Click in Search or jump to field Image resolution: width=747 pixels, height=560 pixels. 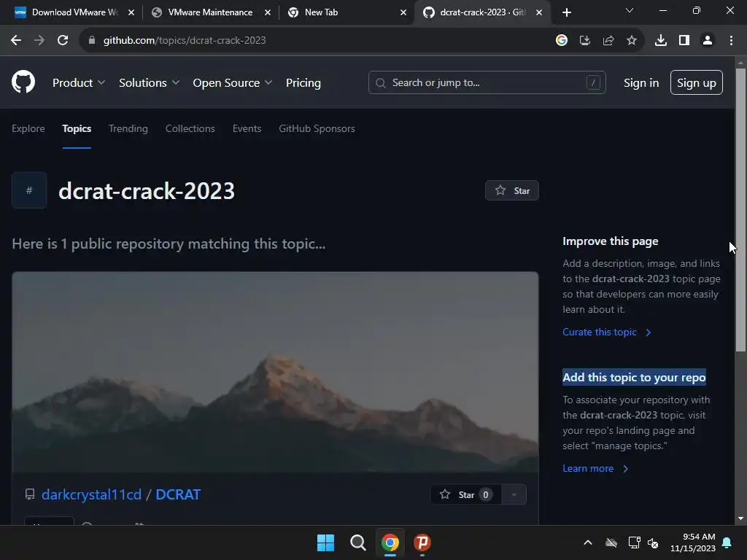click(487, 83)
